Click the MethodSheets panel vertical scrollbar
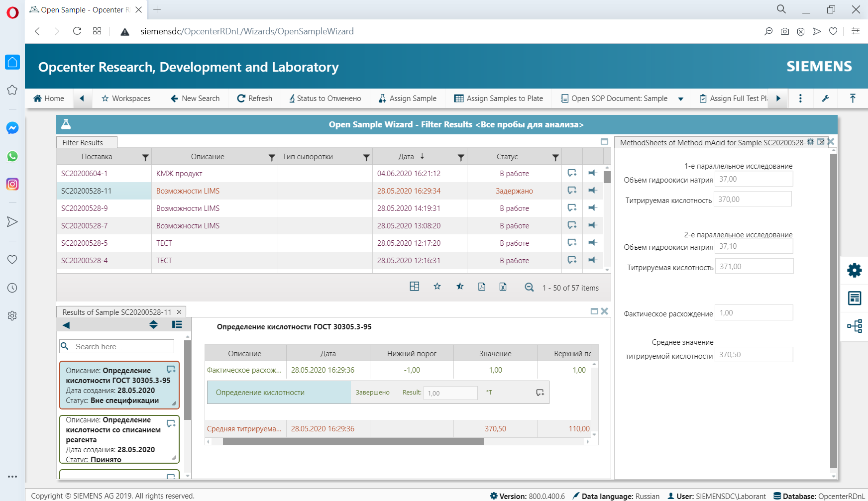 click(834, 311)
